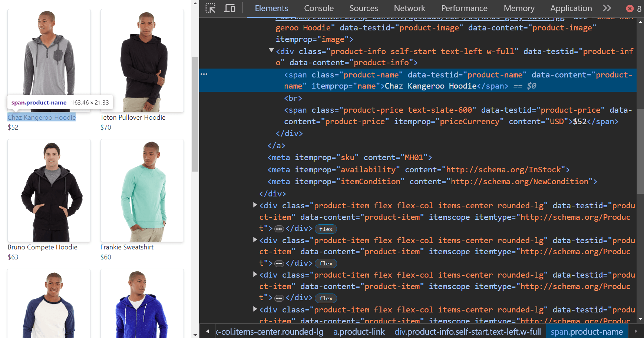Click ellipsis of third collapsed product-item
Screen dimensions: 644x338
tap(279, 298)
